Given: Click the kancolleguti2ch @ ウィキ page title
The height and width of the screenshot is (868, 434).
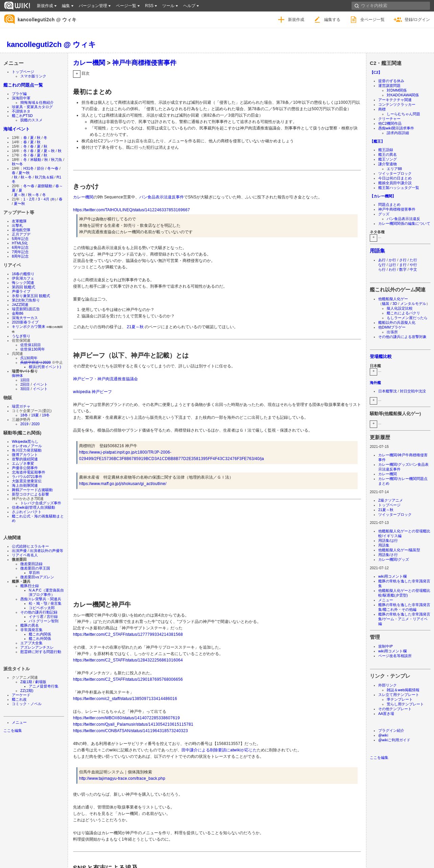Looking at the screenshot, I should pos(51,44).
